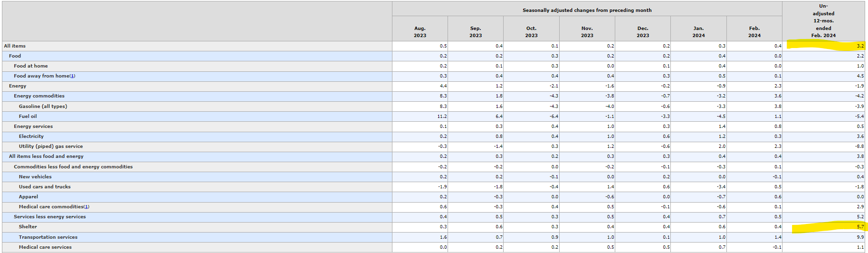Click "Seasonally adjusted changes from preceding month" header
Image resolution: width=868 pixels, height=253 pixels.
click(x=587, y=10)
